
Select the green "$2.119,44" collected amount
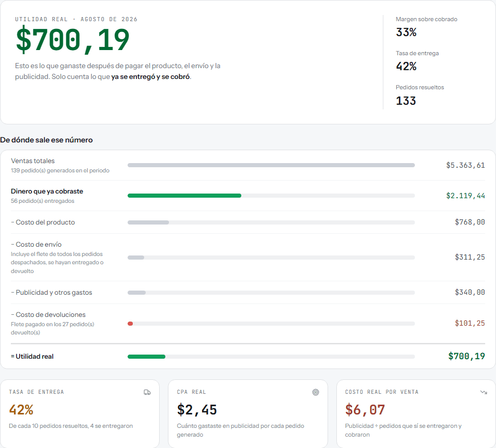466,196
